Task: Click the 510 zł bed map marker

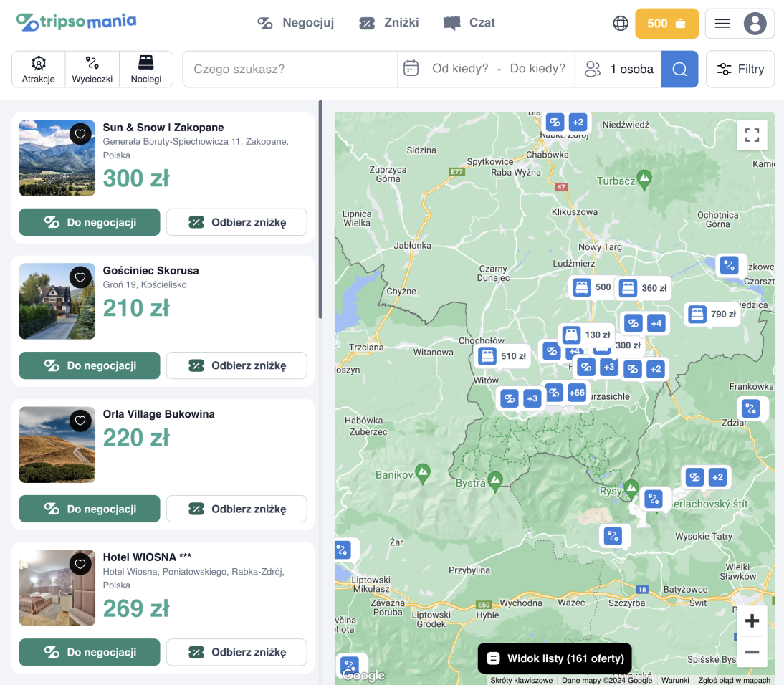Action: coord(503,355)
